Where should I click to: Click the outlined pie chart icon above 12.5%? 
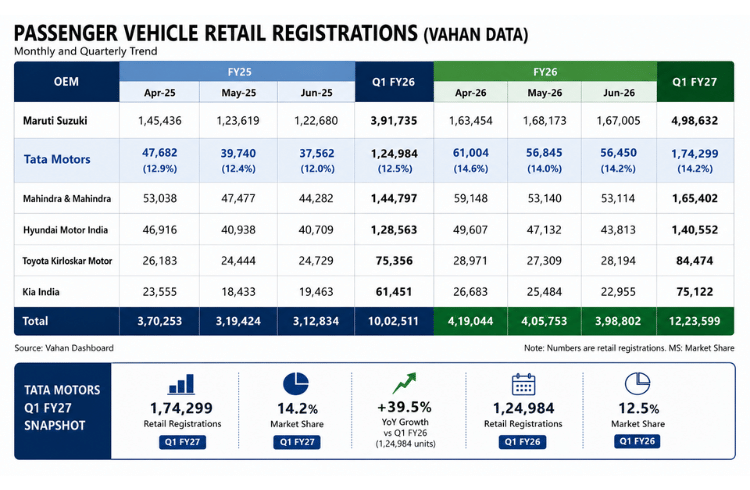click(x=637, y=383)
